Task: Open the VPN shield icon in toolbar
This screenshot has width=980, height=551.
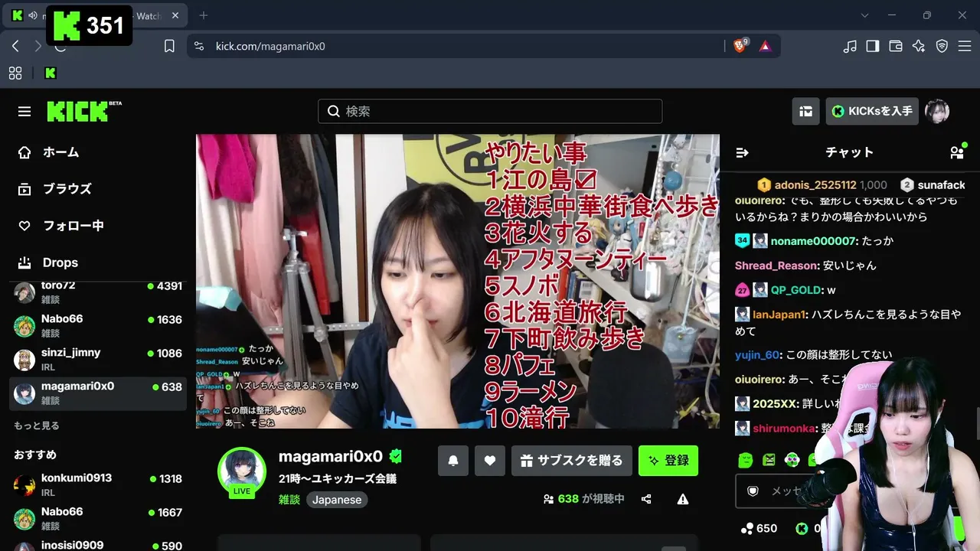Action: tap(942, 46)
